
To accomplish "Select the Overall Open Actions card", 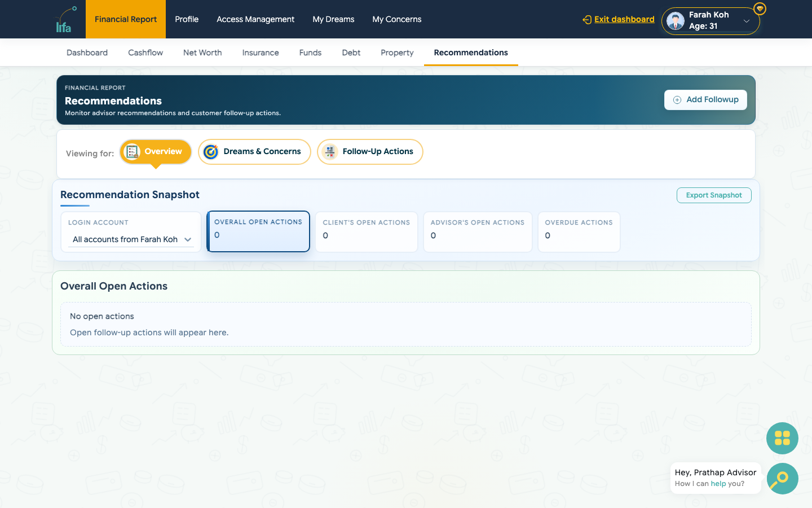I will [x=258, y=231].
